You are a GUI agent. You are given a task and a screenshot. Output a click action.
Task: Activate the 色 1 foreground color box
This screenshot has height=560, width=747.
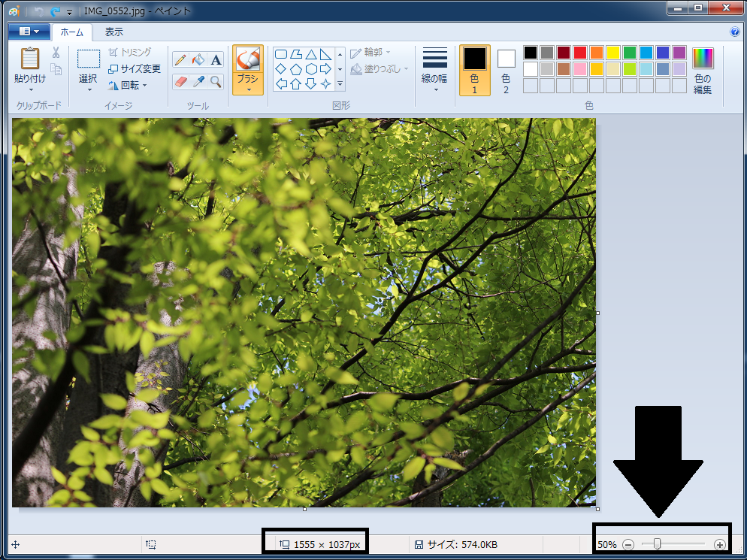click(474, 70)
